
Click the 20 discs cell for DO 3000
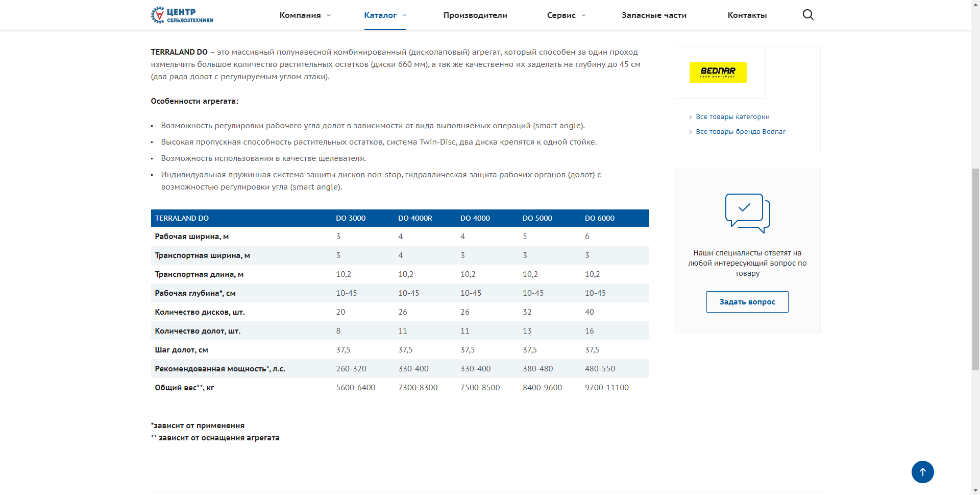coord(340,312)
